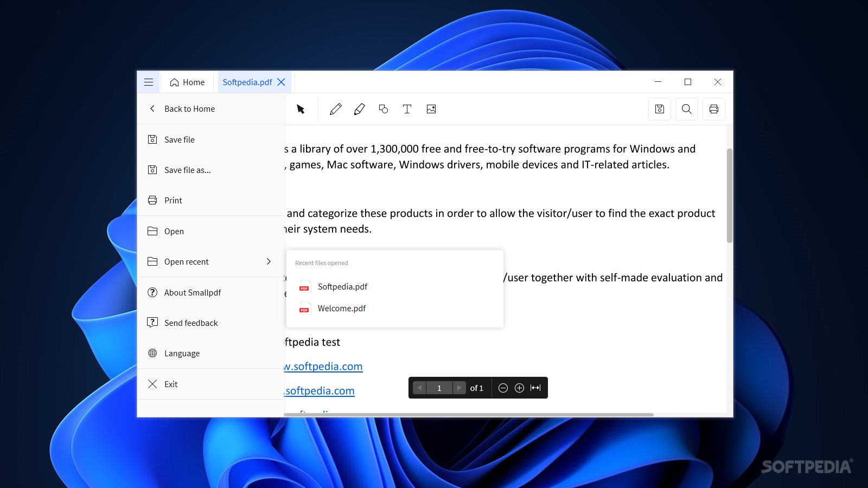The height and width of the screenshot is (488, 868).
Task: Click the Save file as disk icon
Action: coord(152,170)
